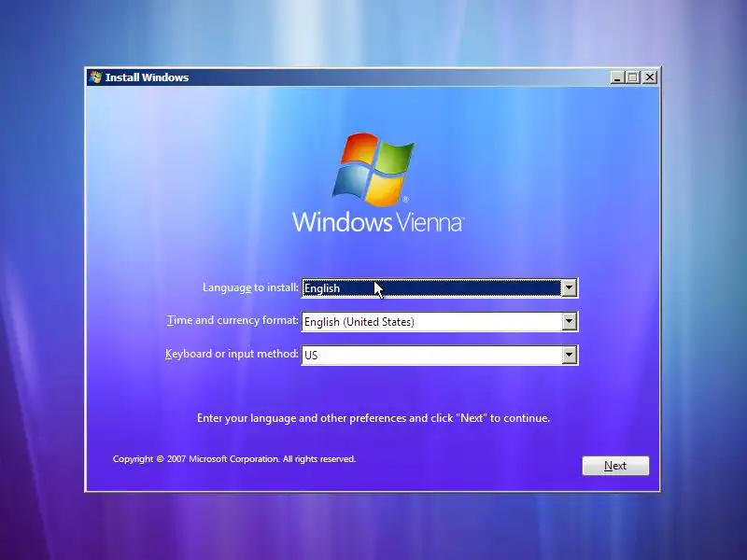Image resolution: width=747 pixels, height=560 pixels.
Task: Open the Language to install dropdown arrow
Action: [569, 287]
